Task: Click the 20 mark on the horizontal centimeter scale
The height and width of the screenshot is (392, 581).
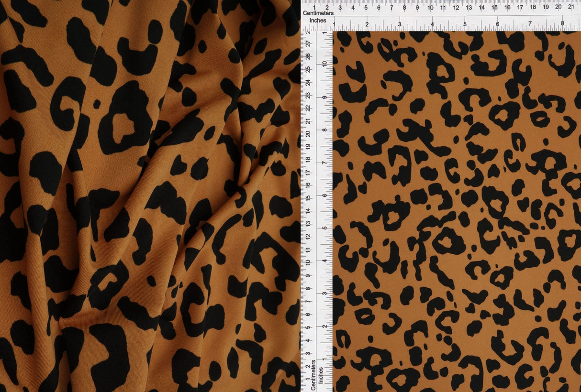Action: click(x=557, y=8)
